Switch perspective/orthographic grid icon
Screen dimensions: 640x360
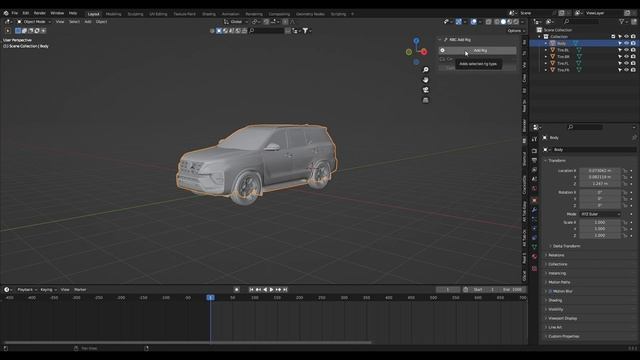[425, 100]
